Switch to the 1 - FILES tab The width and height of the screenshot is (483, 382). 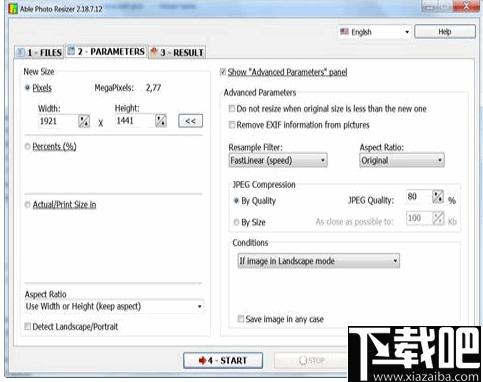pyautogui.click(x=40, y=52)
